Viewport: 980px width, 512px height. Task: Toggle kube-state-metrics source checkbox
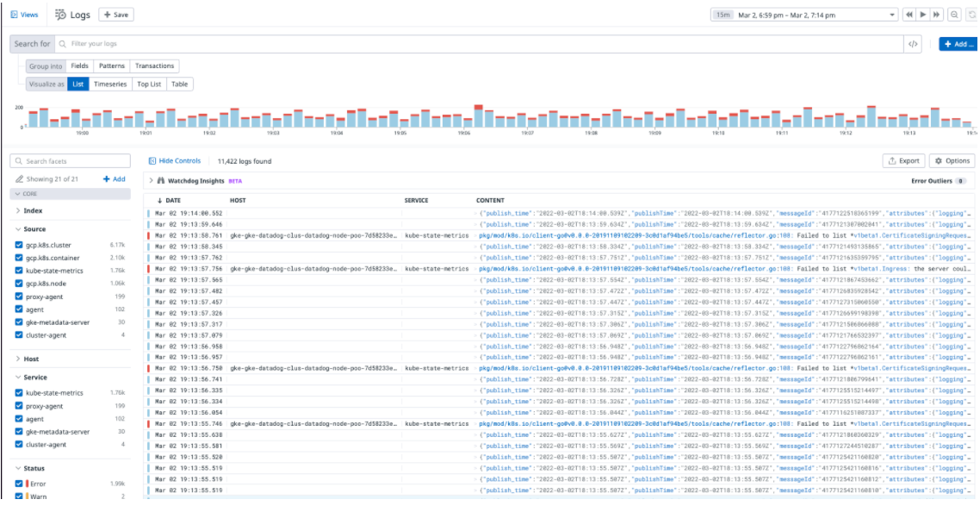tap(19, 271)
